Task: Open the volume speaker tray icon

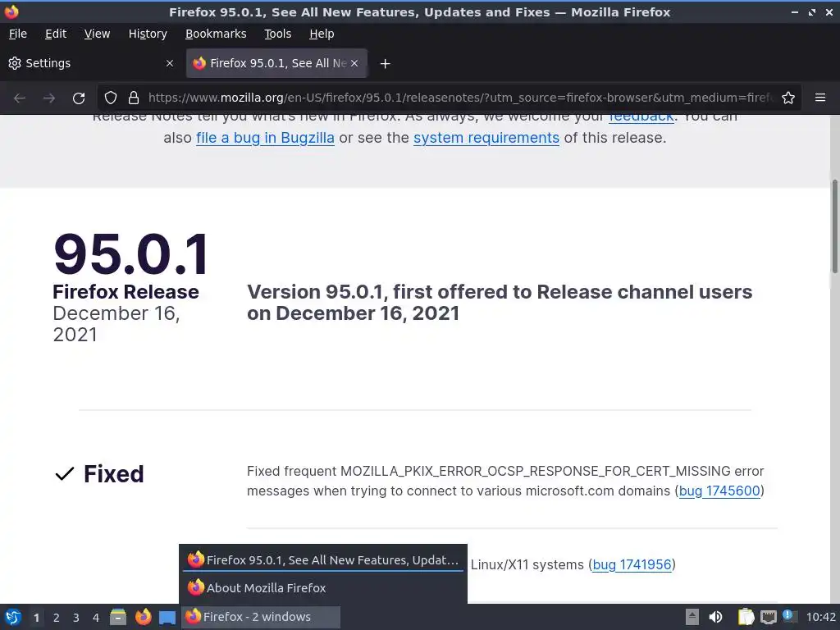Action: coord(715,617)
